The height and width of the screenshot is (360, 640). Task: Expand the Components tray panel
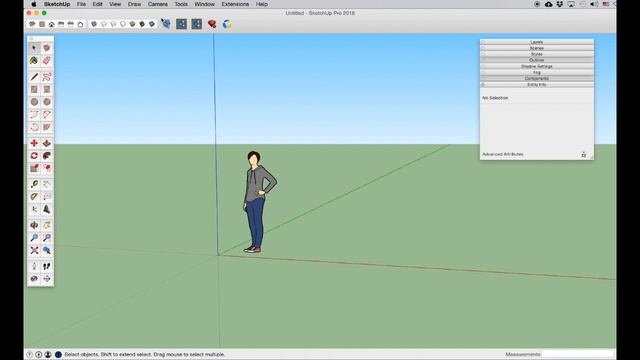point(537,78)
